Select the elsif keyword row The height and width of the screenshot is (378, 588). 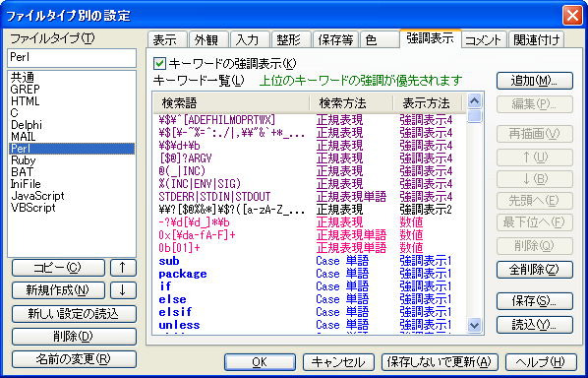tap(310, 312)
